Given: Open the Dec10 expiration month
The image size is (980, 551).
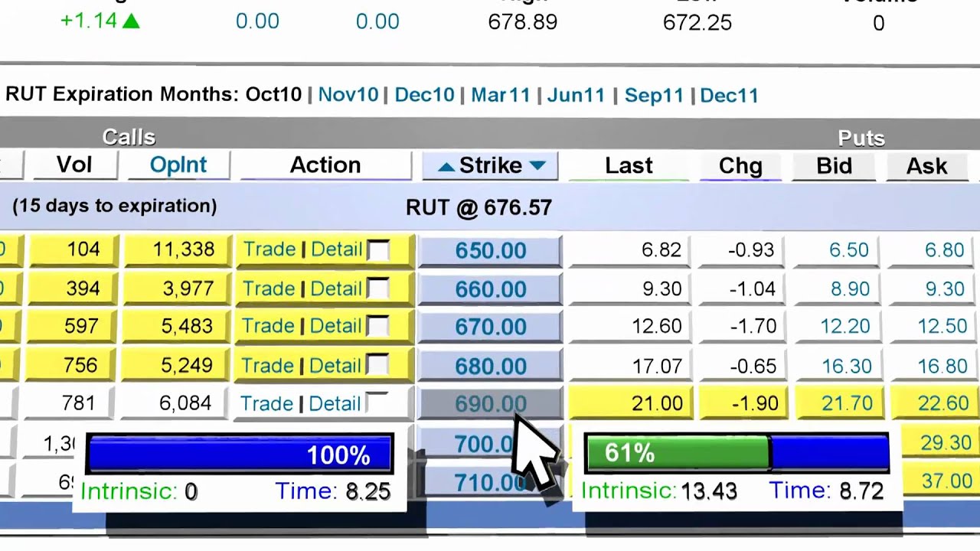Looking at the screenshot, I should coord(424,95).
